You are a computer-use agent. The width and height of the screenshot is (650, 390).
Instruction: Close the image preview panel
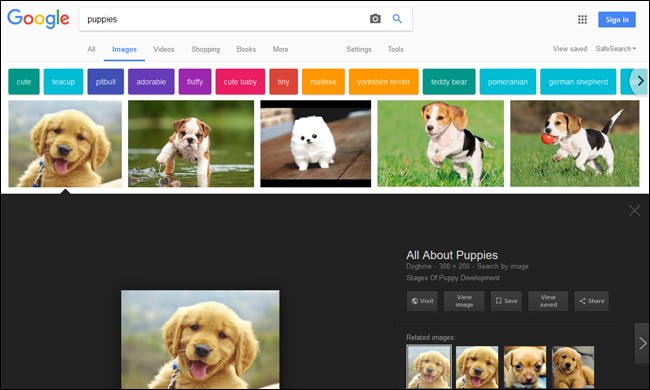pyautogui.click(x=634, y=211)
